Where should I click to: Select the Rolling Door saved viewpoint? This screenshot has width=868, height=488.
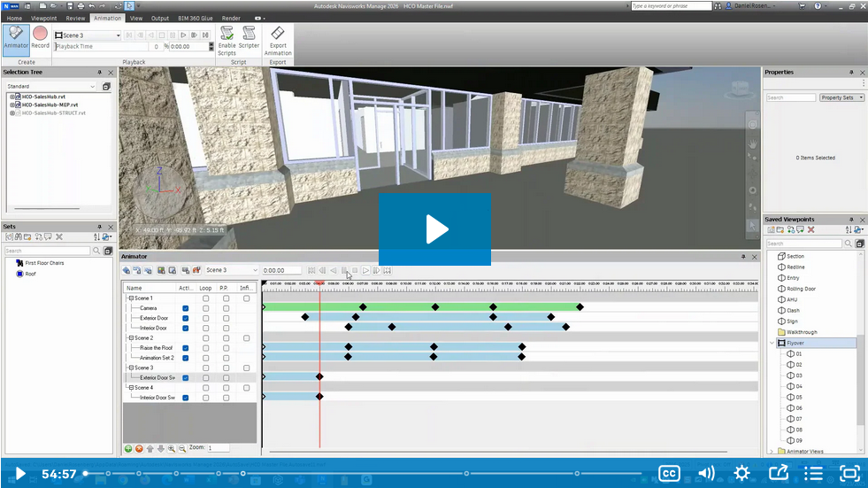coord(801,289)
